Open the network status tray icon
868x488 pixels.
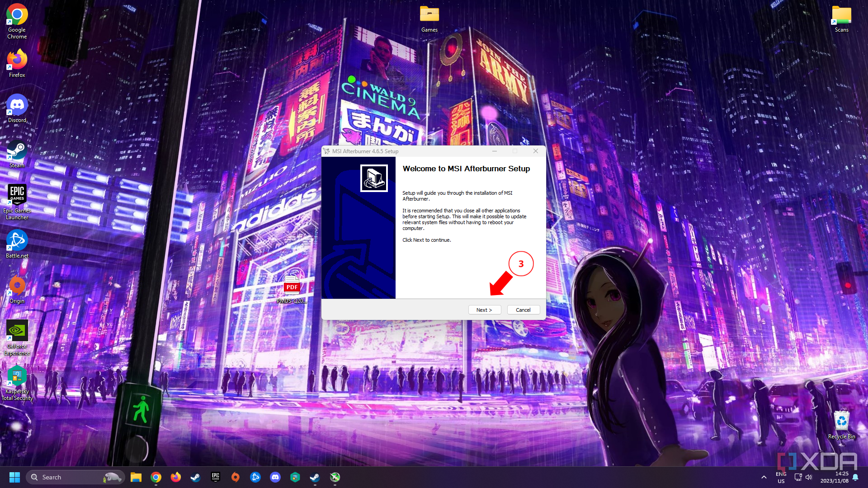(x=798, y=477)
